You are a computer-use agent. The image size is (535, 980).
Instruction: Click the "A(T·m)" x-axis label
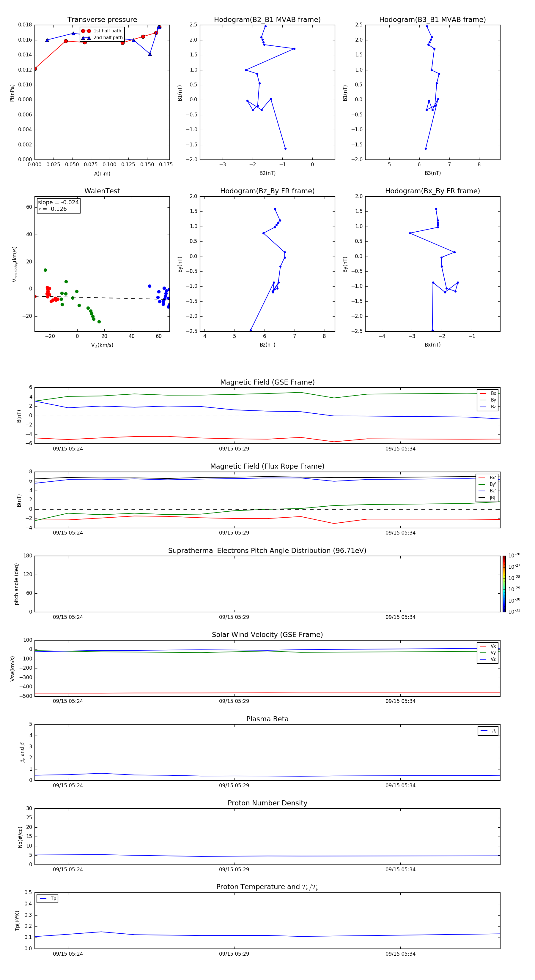coord(102,173)
